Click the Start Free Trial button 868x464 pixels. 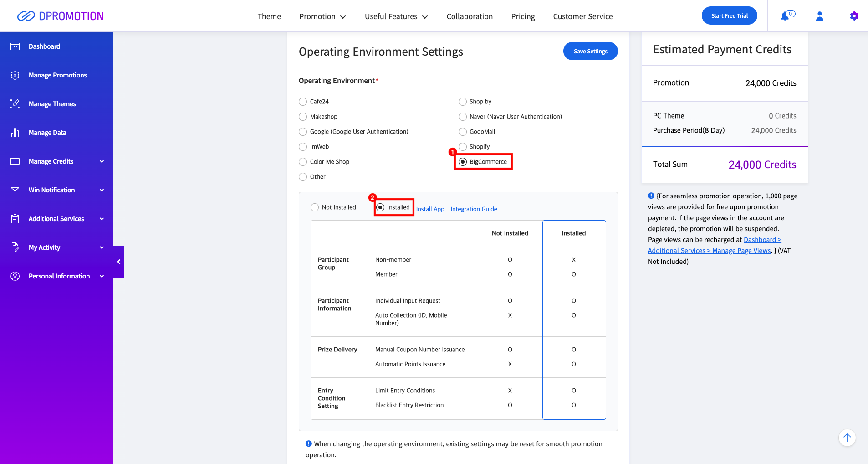point(729,15)
